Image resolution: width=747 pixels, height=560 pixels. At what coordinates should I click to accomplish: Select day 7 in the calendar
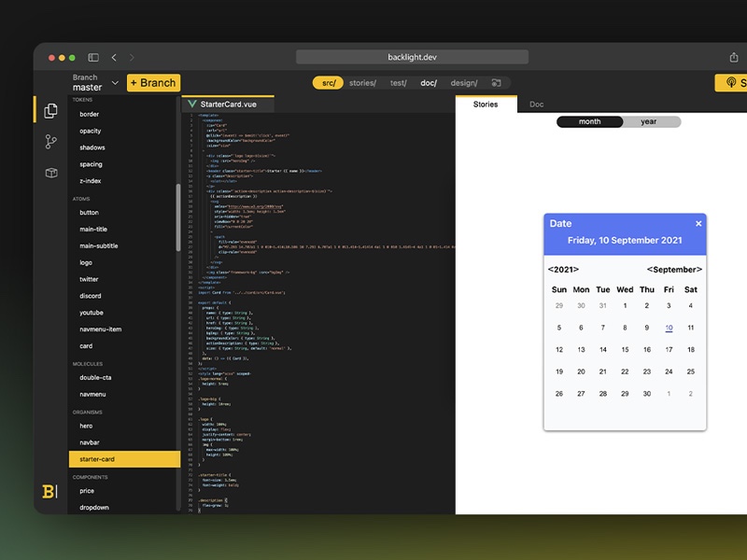tap(603, 328)
